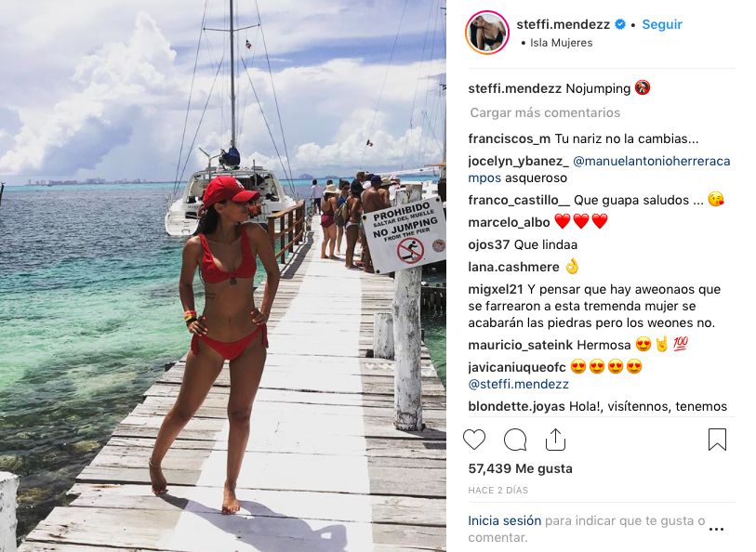
Task: Expand Cargar más comentarios
Action: (545, 112)
